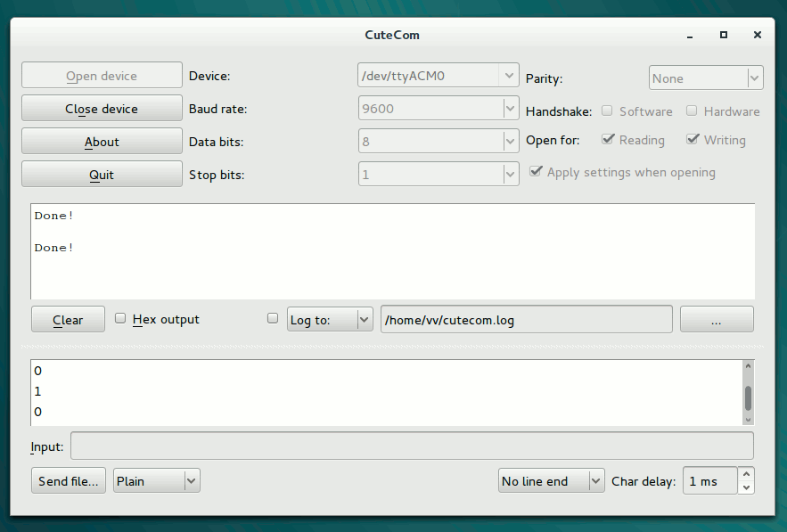The height and width of the screenshot is (532, 787).
Task: Select the entry '1' in the history list
Action: pos(38,391)
